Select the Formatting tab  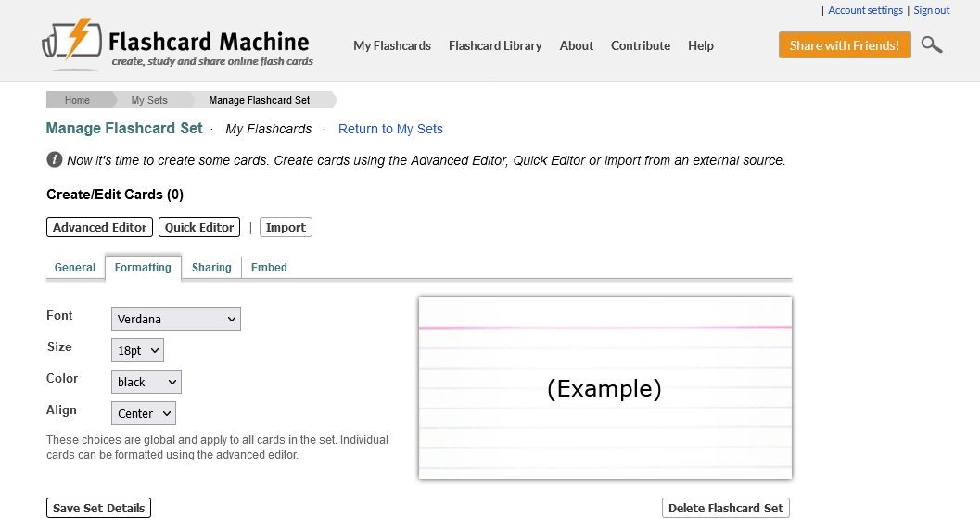click(x=143, y=268)
